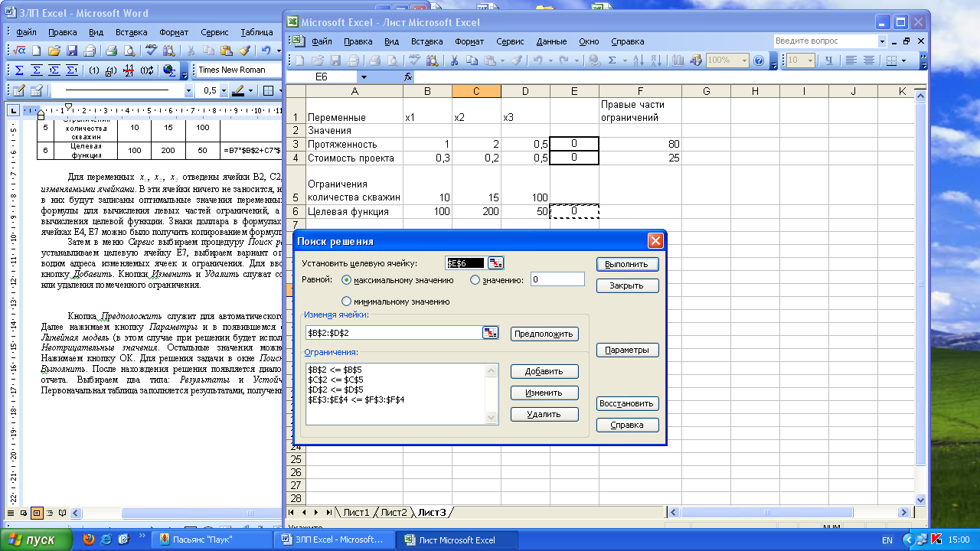
Task: Click Cut scissors icon in Excel toolbar
Action: coord(454,60)
